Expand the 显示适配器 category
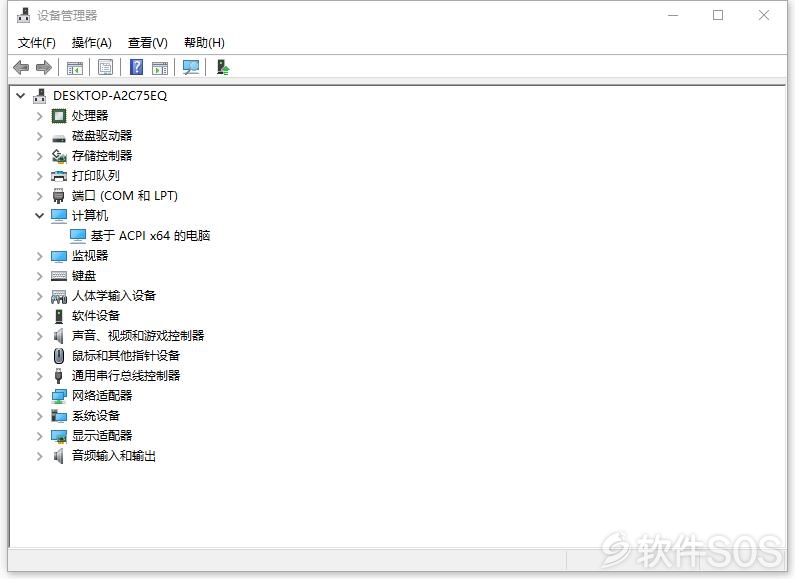795x579 pixels. tap(40, 436)
